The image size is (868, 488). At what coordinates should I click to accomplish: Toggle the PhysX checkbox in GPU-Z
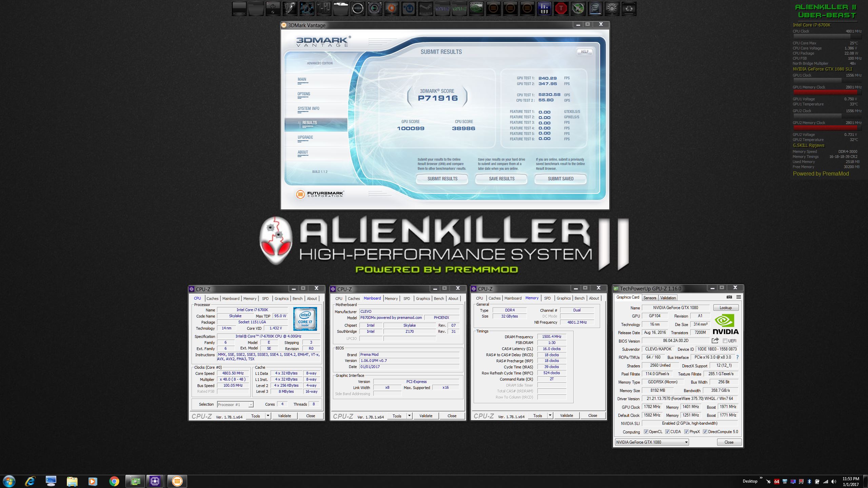686,432
